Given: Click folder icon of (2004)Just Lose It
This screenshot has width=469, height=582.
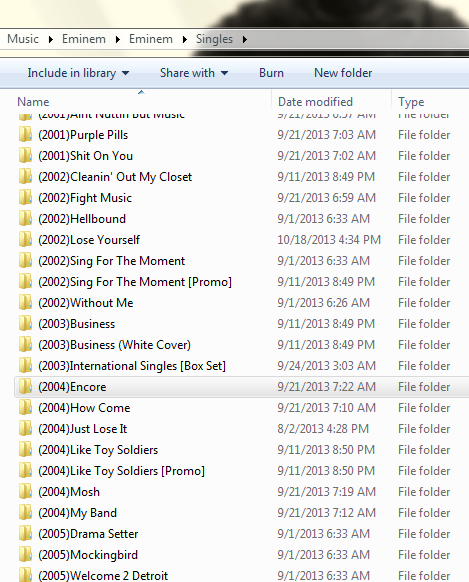Looking at the screenshot, I should (25, 428).
